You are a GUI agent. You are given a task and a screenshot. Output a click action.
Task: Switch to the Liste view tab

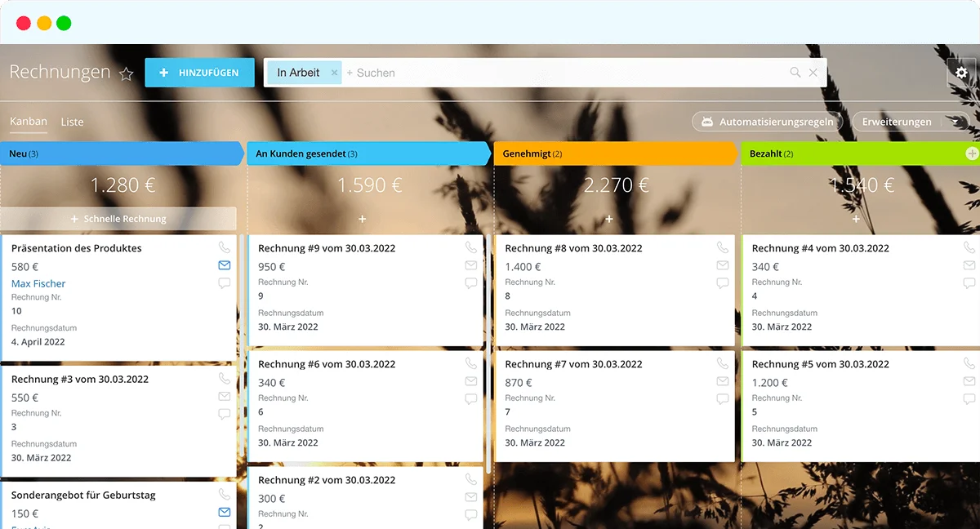[73, 122]
